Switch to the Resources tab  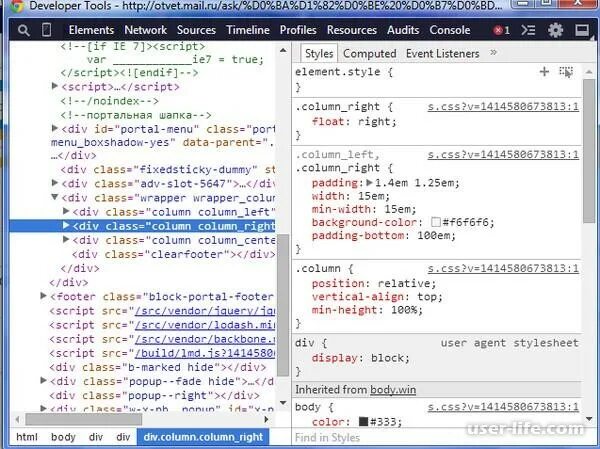tap(352, 30)
